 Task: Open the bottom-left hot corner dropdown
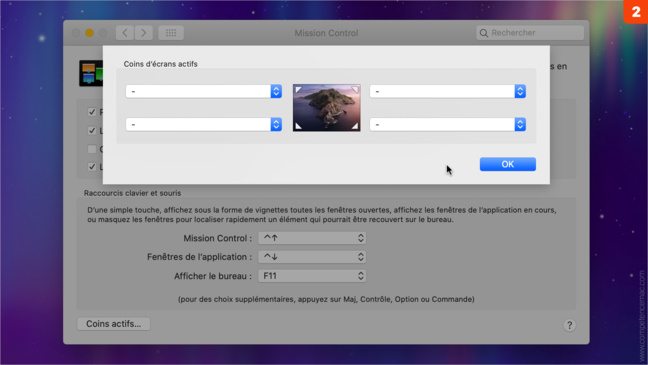(x=204, y=124)
